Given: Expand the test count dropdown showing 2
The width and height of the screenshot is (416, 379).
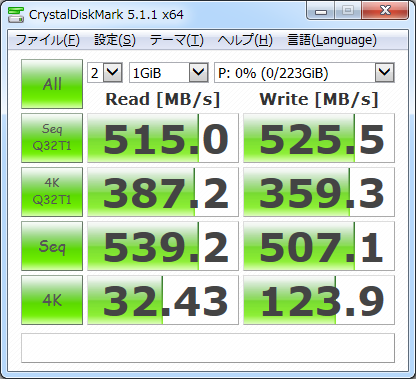Looking at the screenshot, I should coord(105,72).
